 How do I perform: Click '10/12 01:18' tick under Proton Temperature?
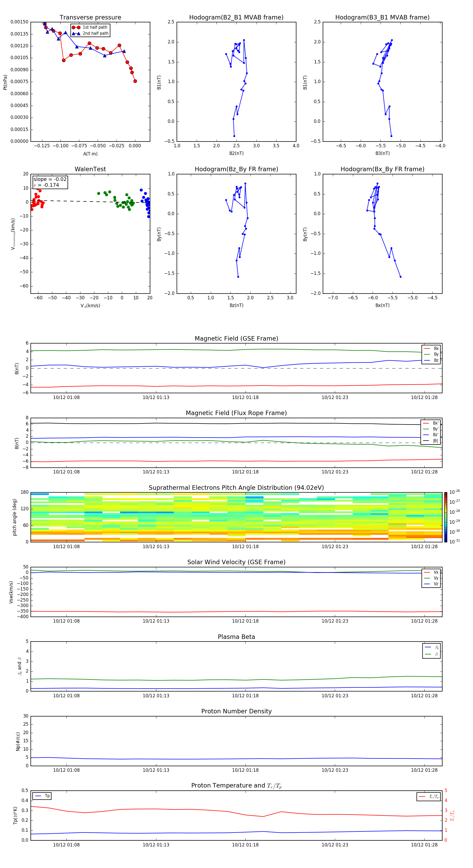pyautogui.click(x=245, y=845)
